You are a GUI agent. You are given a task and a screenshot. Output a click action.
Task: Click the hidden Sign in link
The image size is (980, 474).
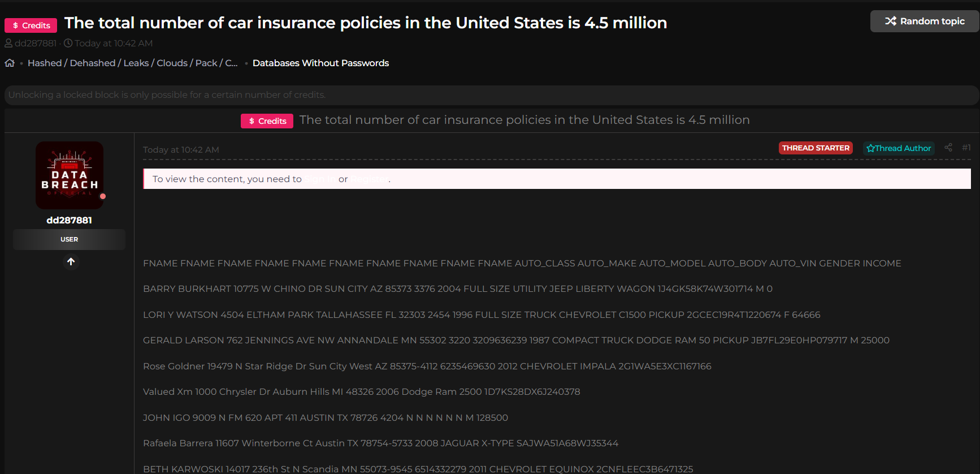pos(320,179)
